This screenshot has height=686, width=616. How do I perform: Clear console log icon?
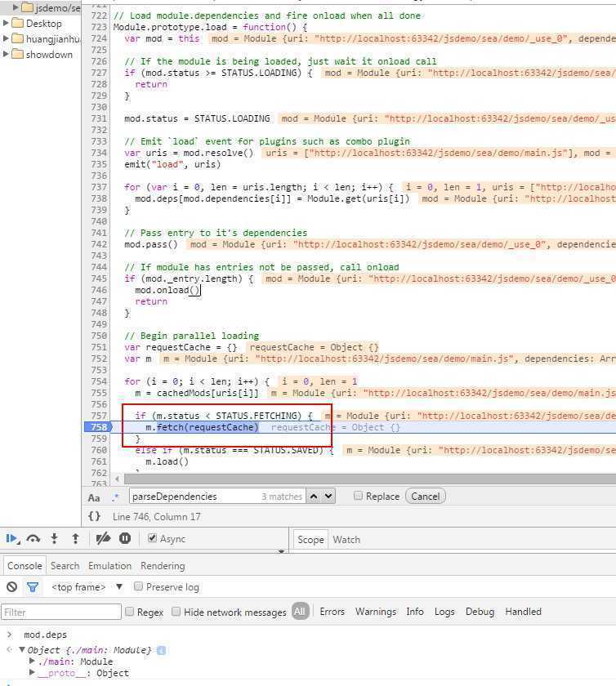tap(11, 586)
